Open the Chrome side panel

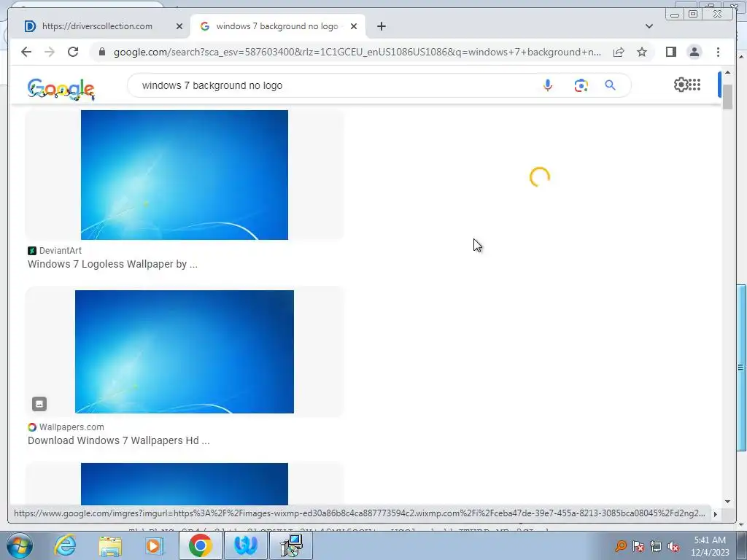[671, 52]
